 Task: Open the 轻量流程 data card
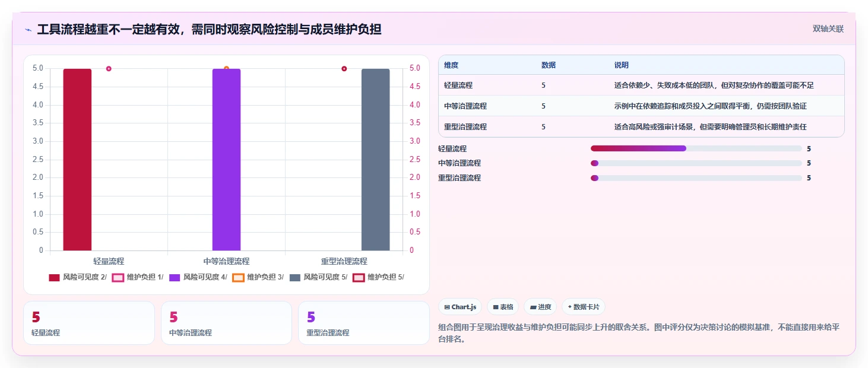pos(88,323)
